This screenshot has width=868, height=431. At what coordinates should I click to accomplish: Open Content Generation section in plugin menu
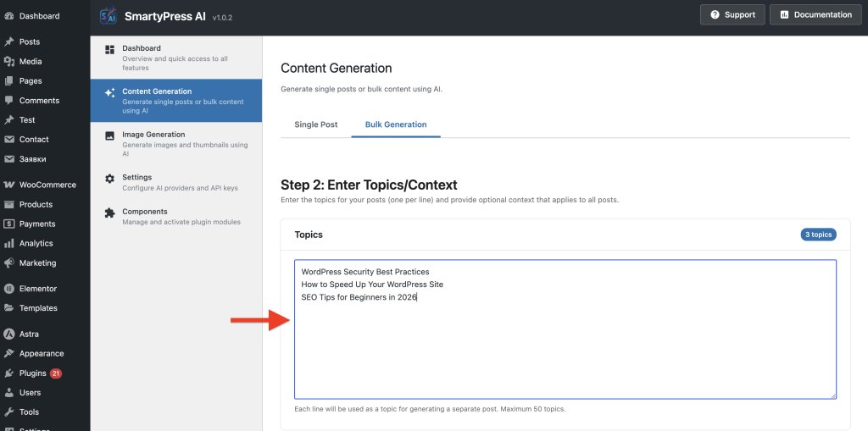(x=176, y=101)
